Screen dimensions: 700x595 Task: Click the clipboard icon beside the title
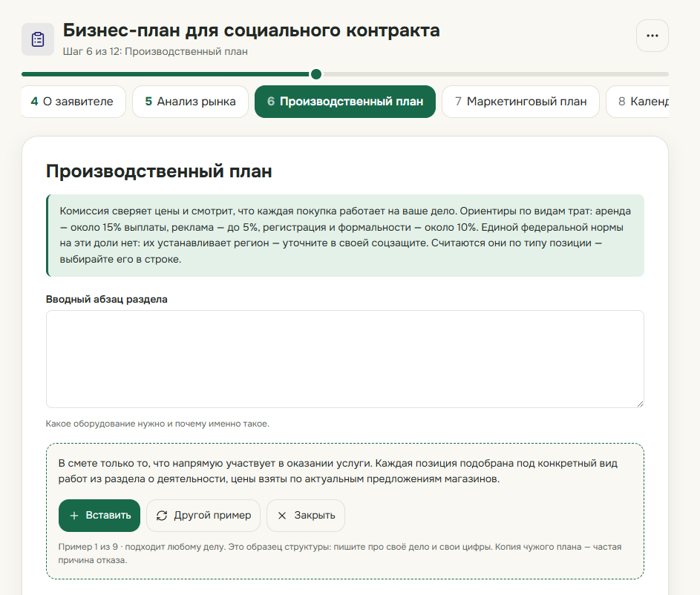point(38,39)
